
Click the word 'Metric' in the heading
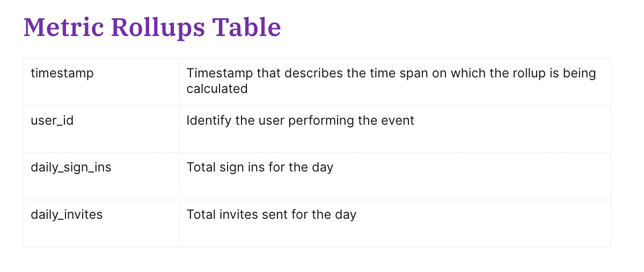coord(64,27)
